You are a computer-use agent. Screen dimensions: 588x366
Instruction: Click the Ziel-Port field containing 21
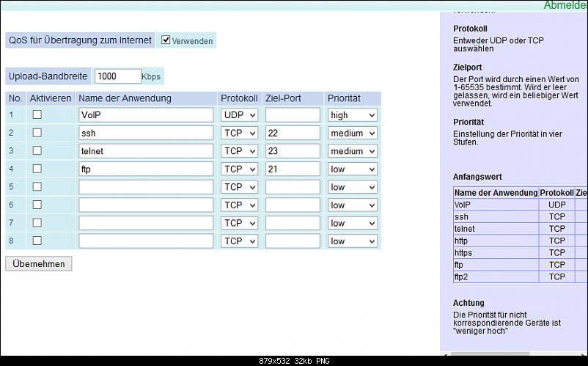293,169
